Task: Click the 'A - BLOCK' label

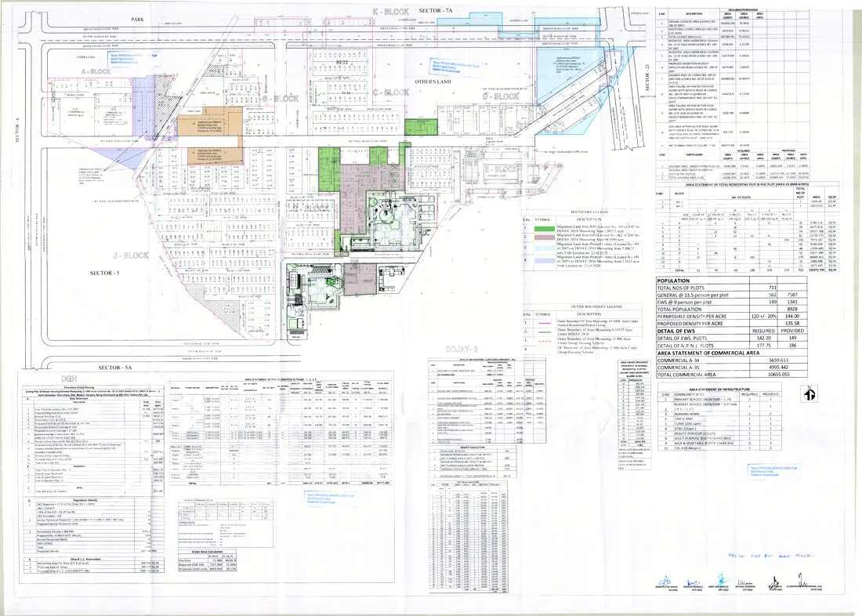Action: coord(96,71)
